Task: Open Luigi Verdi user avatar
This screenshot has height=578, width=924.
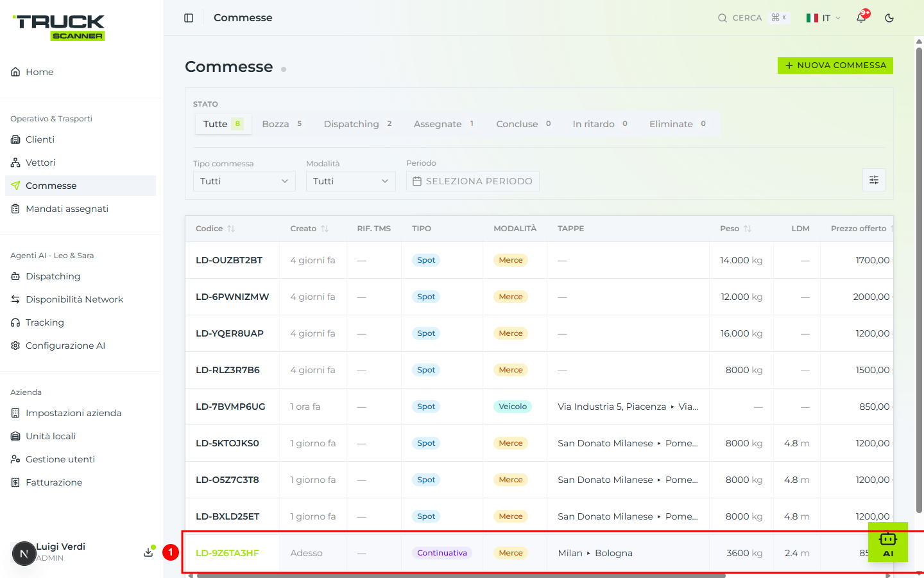Action: point(24,553)
